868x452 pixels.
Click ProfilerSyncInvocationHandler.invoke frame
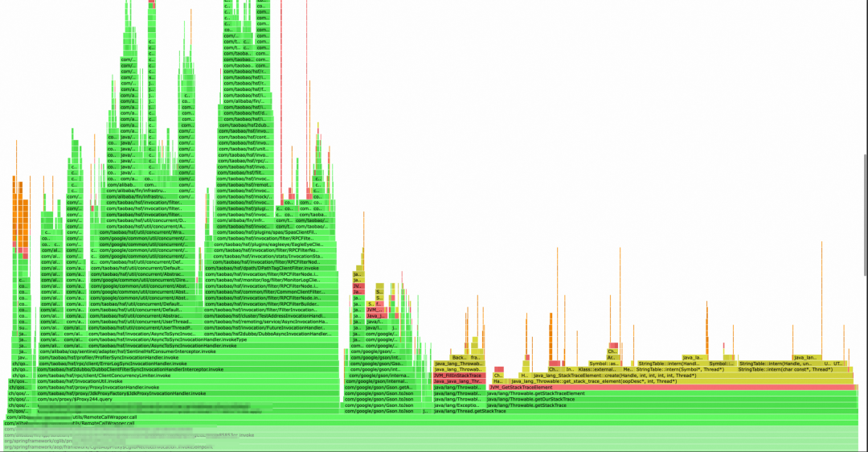(x=187, y=357)
